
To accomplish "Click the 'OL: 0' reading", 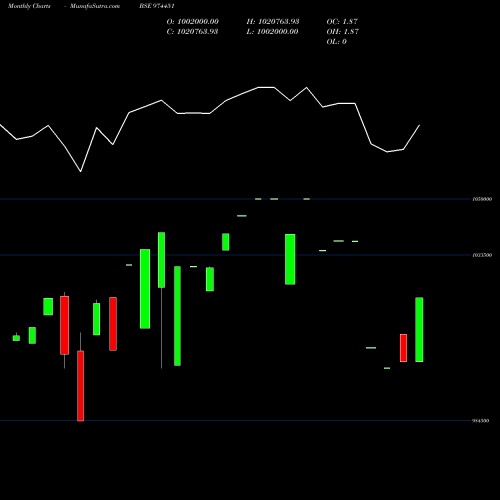I will (337, 42).
